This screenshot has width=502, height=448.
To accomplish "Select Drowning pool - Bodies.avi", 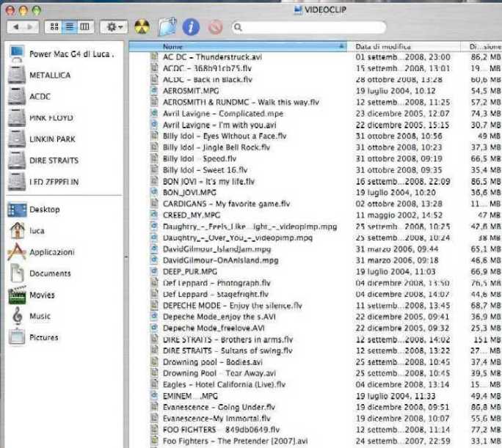I will coord(213,362).
